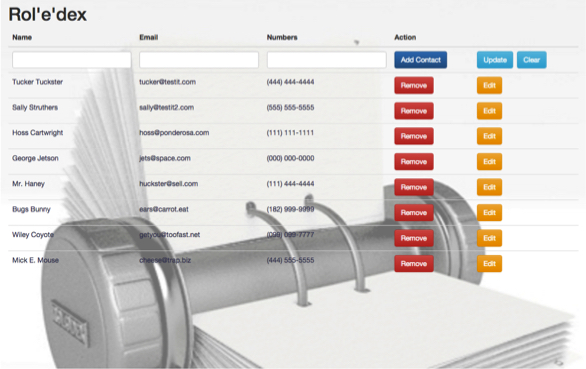Select the Numbers input field
Screen dimensions: 586x369
click(327, 60)
